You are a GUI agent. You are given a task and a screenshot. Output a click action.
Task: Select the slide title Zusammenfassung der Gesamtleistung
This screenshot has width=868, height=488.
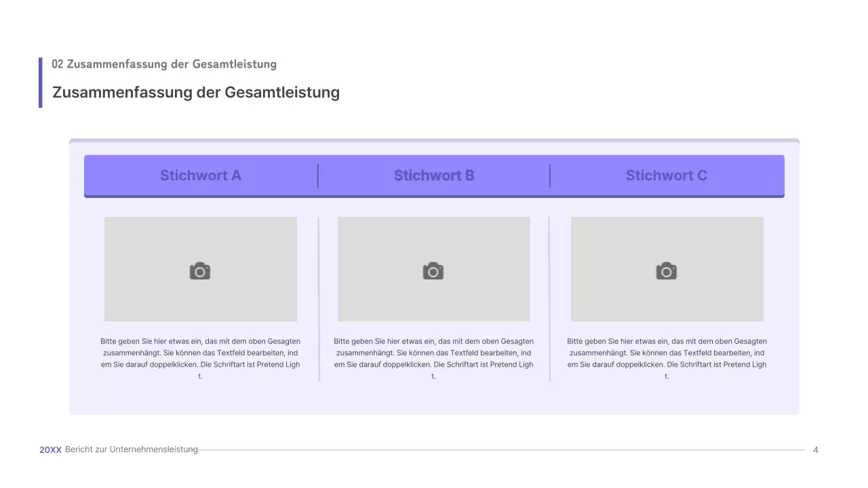(x=196, y=92)
